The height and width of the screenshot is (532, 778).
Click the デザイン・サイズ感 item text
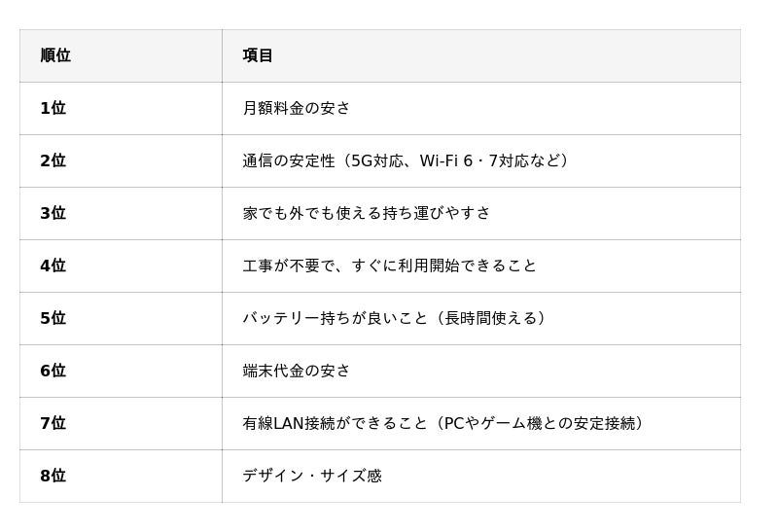coord(312,476)
